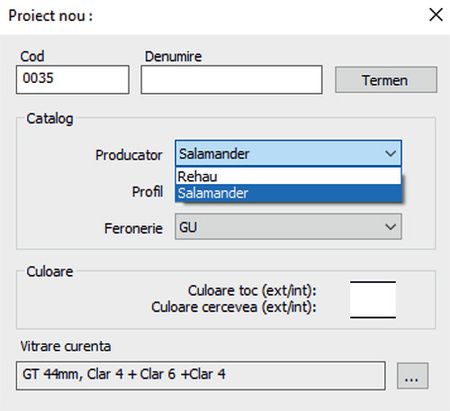Click the Feronerie label
This screenshot has height=411, width=450.
(x=133, y=229)
